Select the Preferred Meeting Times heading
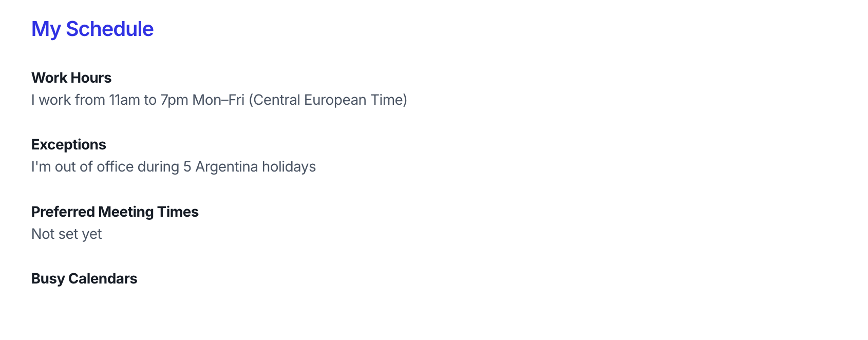The width and height of the screenshot is (868, 340). [x=115, y=212]
